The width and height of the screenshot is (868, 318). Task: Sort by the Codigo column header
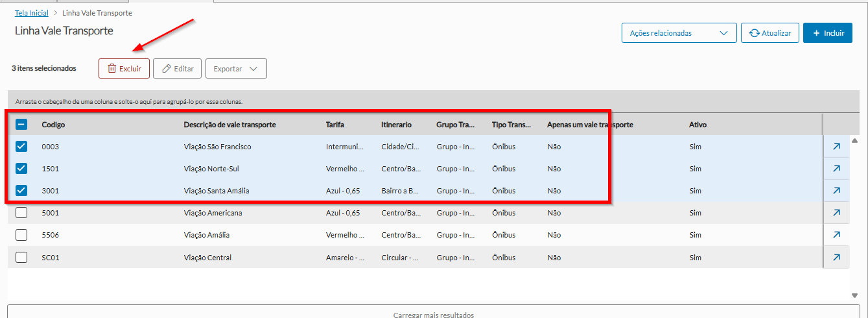(x=53, y=125)
